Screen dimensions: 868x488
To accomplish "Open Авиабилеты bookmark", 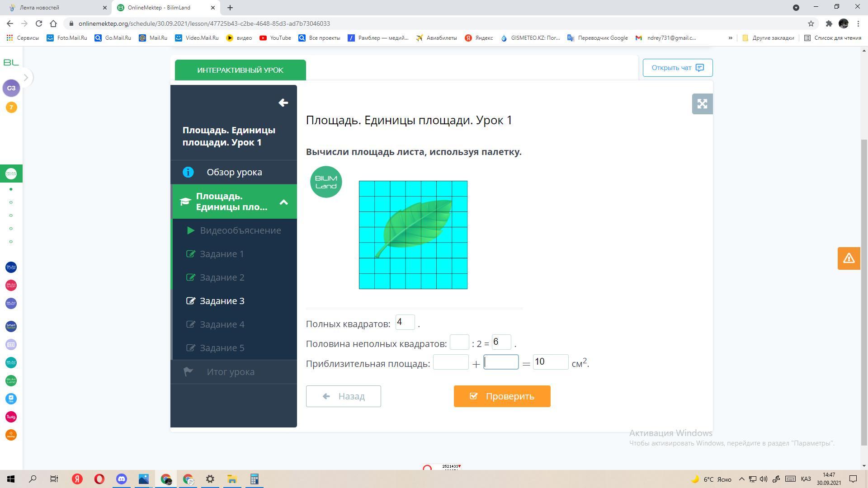I will tap(437, 38).
